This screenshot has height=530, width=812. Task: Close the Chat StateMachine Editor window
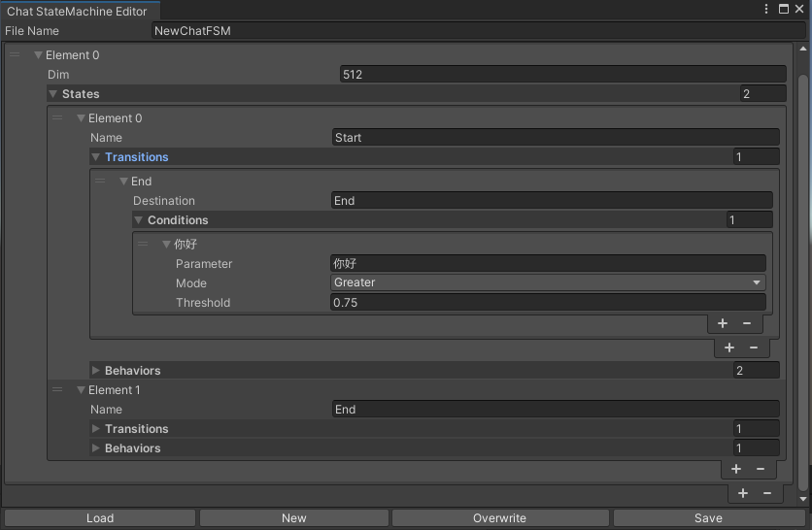799,9
